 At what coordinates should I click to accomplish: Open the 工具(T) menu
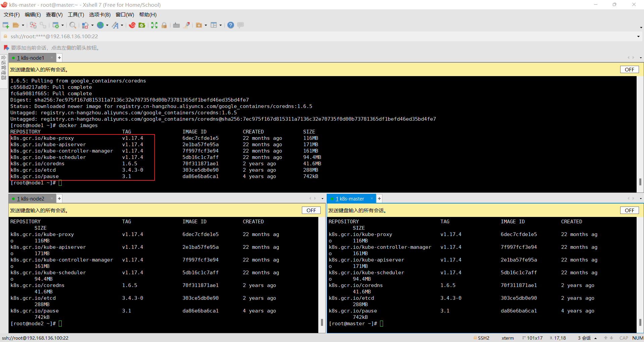click(x=76, y=15)
